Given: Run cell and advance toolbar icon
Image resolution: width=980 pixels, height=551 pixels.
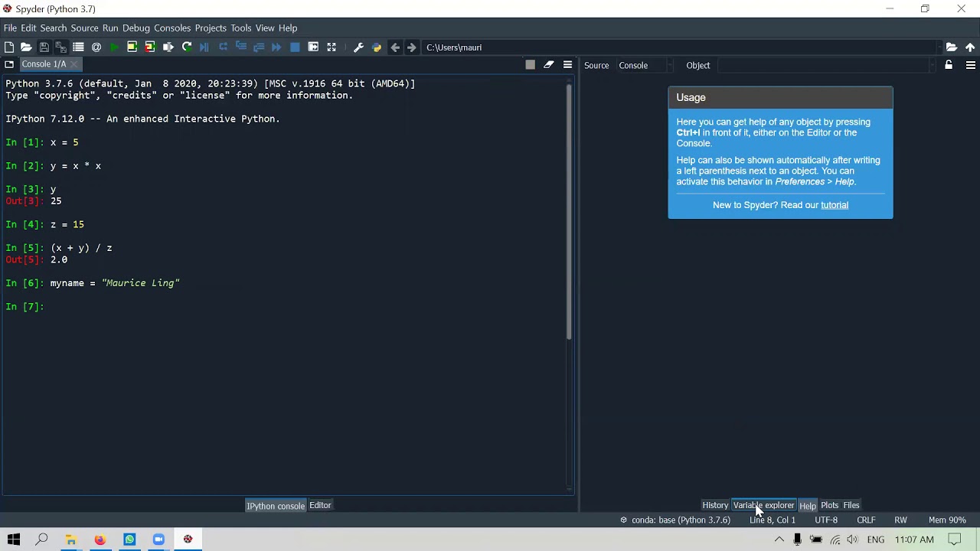Looking at the screenshot, I should (x=150, y=47).
